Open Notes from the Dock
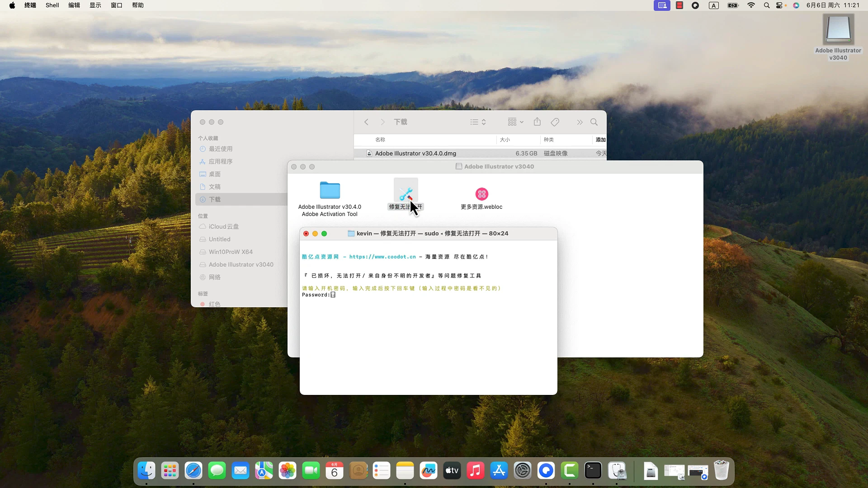The width and height of the screenshot is (868, 488). [x=405, y=471]
